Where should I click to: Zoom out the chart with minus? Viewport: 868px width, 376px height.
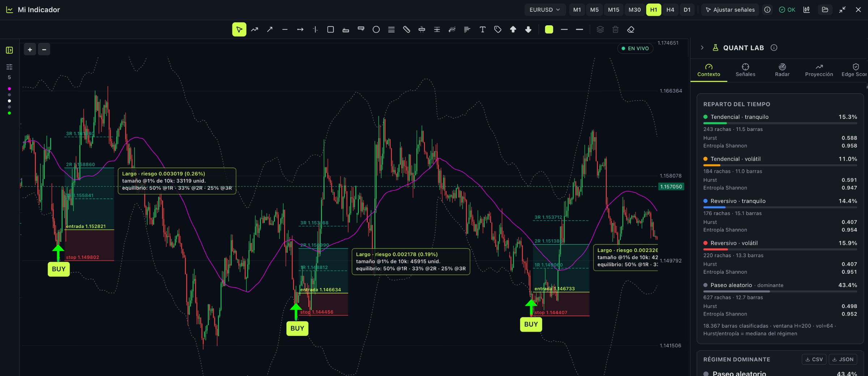click(x=44, y=50)
